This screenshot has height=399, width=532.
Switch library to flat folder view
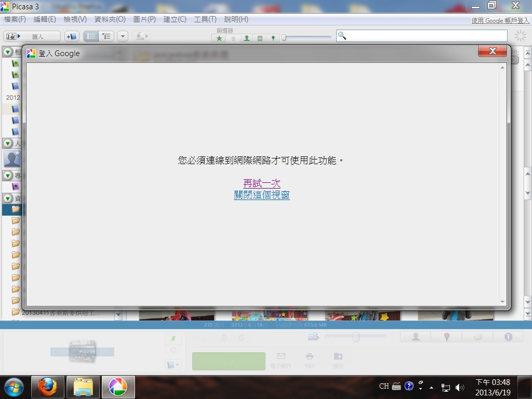91,36
